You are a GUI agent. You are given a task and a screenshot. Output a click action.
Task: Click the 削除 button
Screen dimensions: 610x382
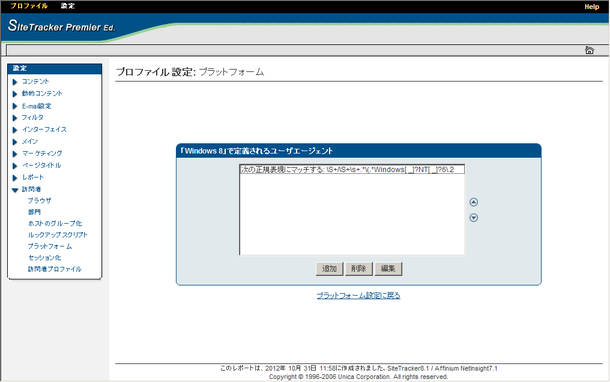click(359, 268)
